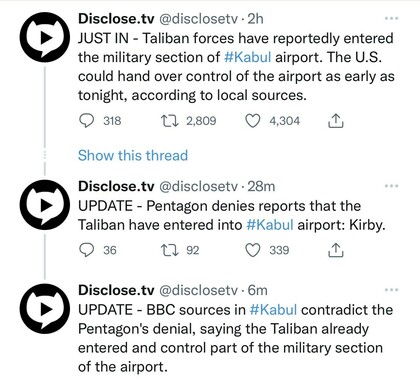Open Disclose.tv avatar on 6m tweet
This screenshot has width=420, height=380.
[45, 309]
